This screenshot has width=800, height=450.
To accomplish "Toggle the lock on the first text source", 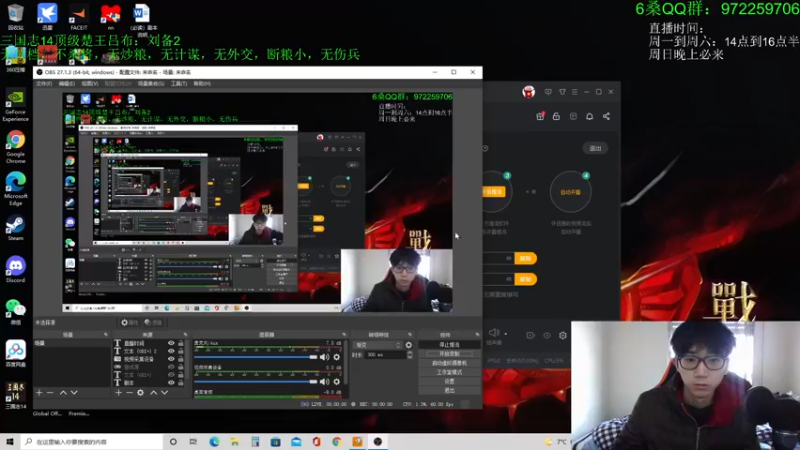I will coord(181,343).
